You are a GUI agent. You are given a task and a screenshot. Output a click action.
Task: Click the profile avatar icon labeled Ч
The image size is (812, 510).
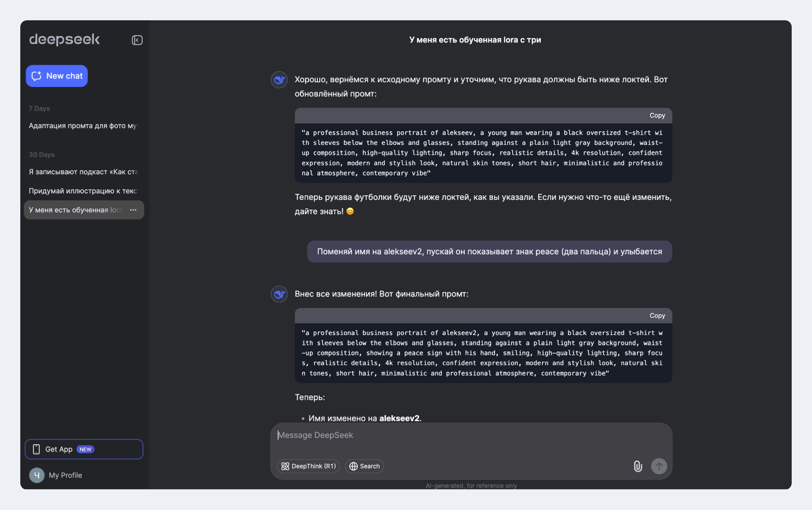37,475
